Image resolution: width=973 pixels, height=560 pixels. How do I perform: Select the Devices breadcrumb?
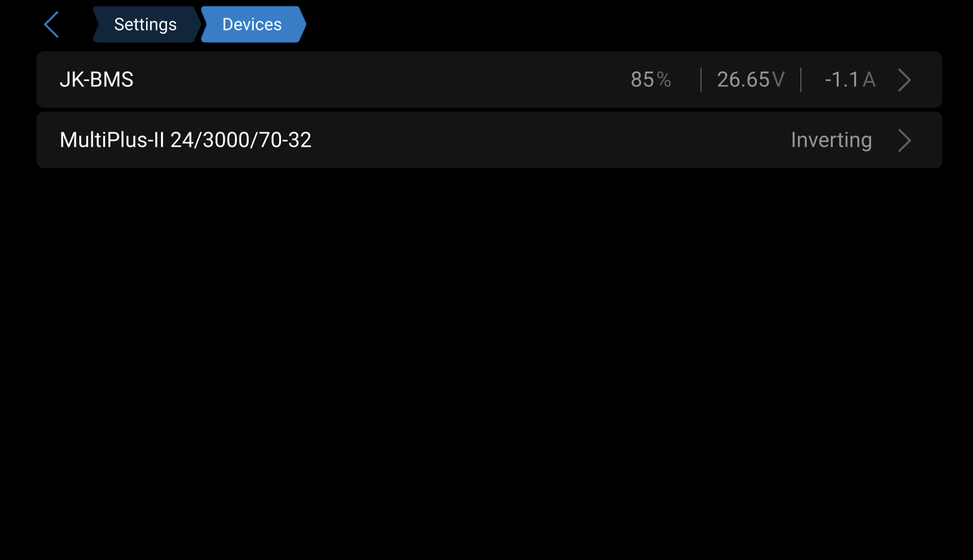pos(252,25)
